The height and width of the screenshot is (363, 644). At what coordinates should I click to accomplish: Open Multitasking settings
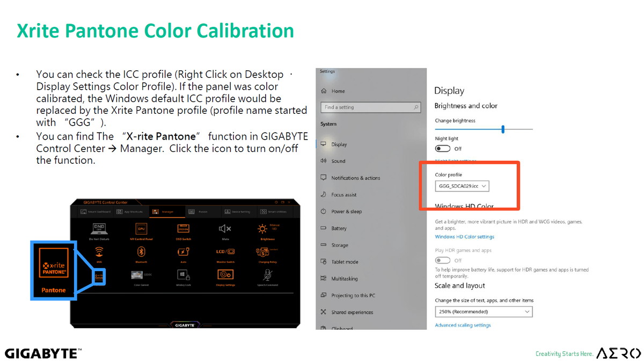(339, 279)
